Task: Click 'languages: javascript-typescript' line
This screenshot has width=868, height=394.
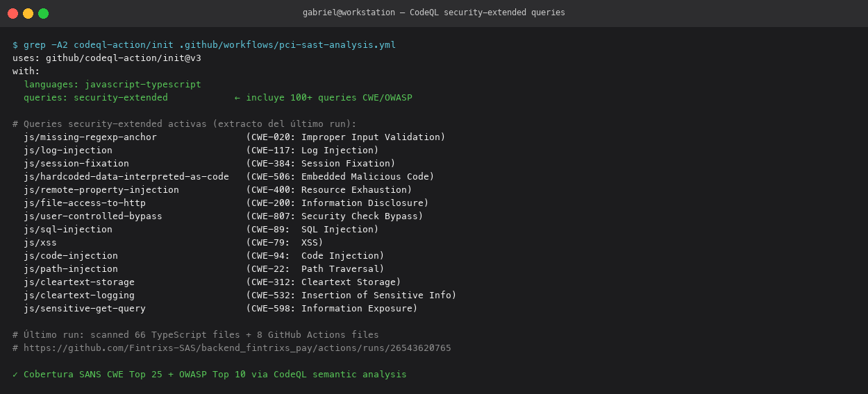Action: 112,85
